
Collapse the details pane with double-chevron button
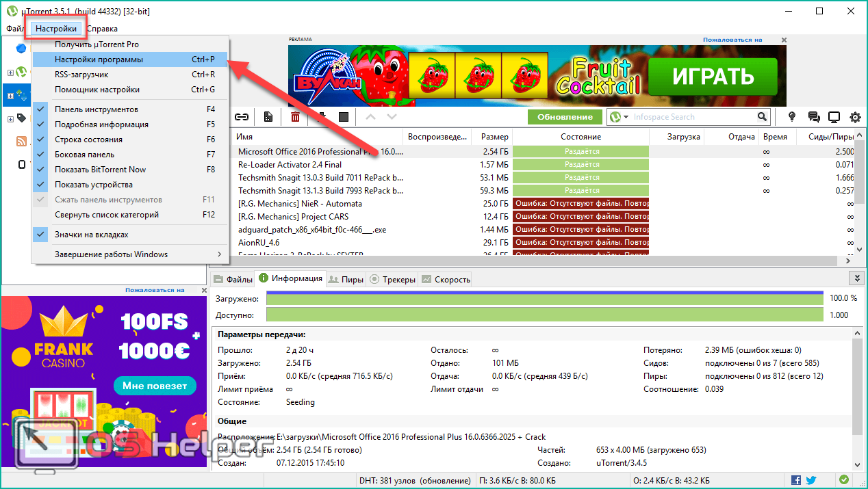point(856,278)
